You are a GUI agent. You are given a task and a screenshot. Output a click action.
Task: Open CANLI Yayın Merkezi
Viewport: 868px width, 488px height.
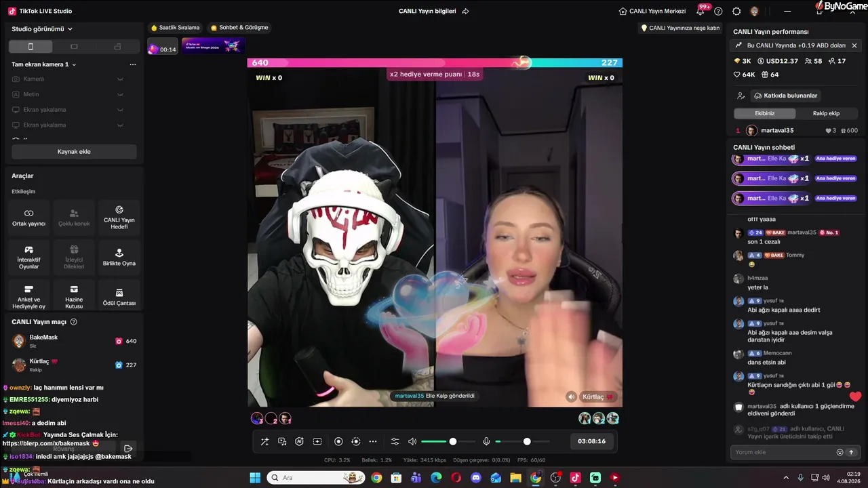652,11
